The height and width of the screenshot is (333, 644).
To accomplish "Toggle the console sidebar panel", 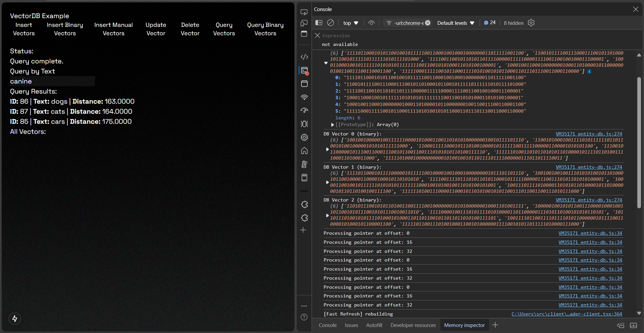I will click(x=319, y=23).
